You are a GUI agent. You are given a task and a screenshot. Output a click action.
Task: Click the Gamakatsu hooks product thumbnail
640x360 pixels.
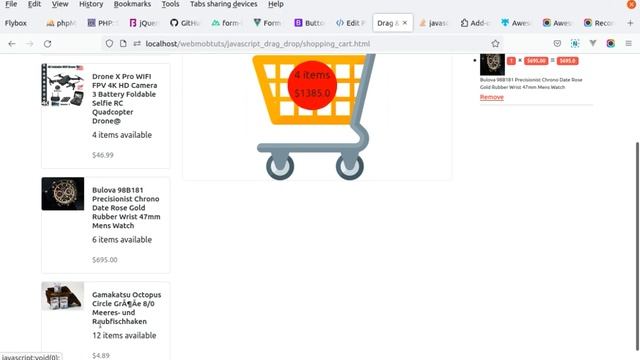(63, 296)
